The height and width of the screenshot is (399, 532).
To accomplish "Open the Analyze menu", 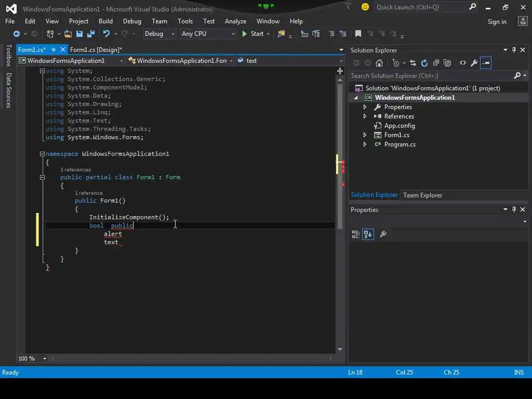I will pyautogui.click(x=235, y=21).
